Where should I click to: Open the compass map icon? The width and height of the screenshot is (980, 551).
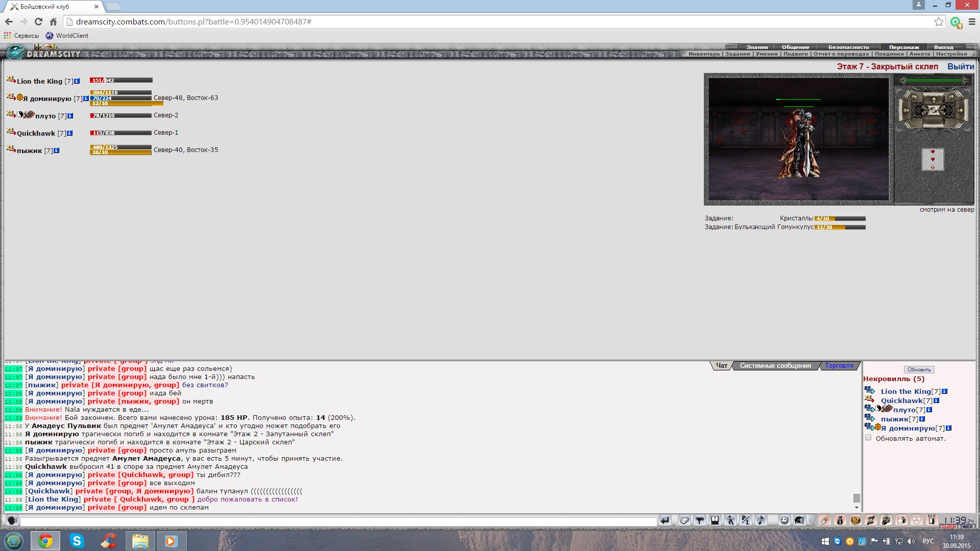click(x=825, y=520)
